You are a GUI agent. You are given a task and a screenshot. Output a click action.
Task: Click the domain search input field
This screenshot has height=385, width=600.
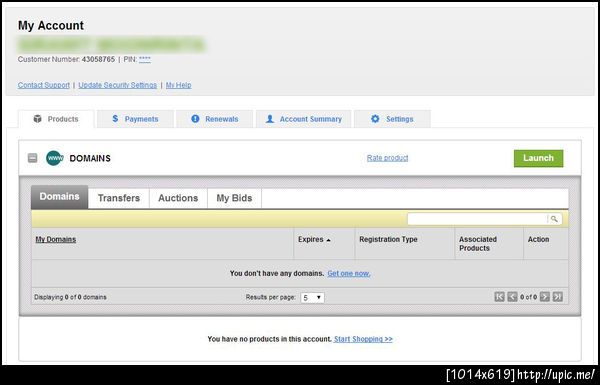click(477, 219)
